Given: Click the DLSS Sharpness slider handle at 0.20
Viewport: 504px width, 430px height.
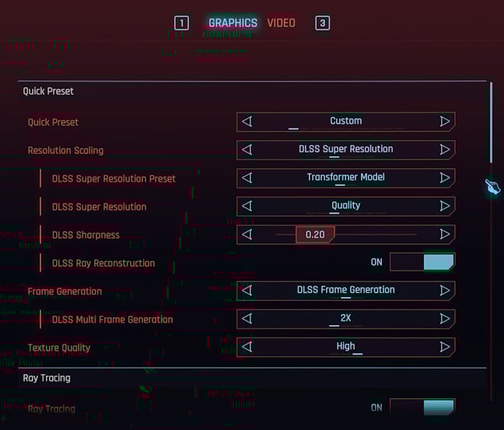Looking at the screenshot, I should click(315, 234).
